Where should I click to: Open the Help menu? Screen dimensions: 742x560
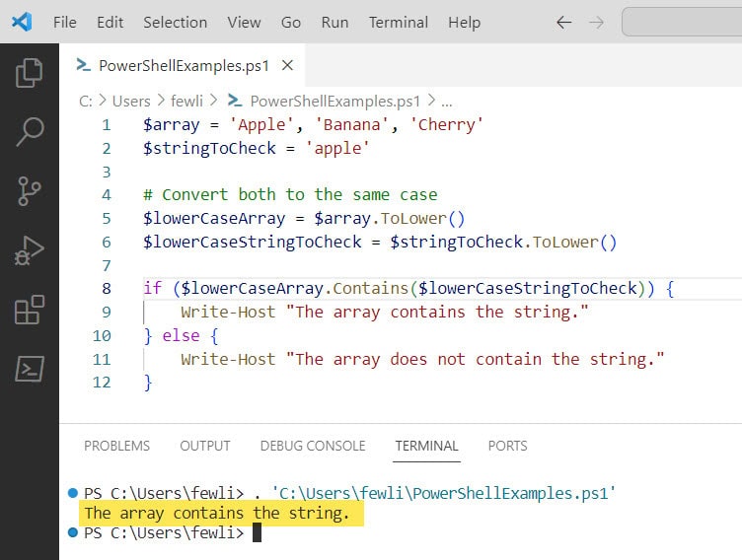point(464,23)
